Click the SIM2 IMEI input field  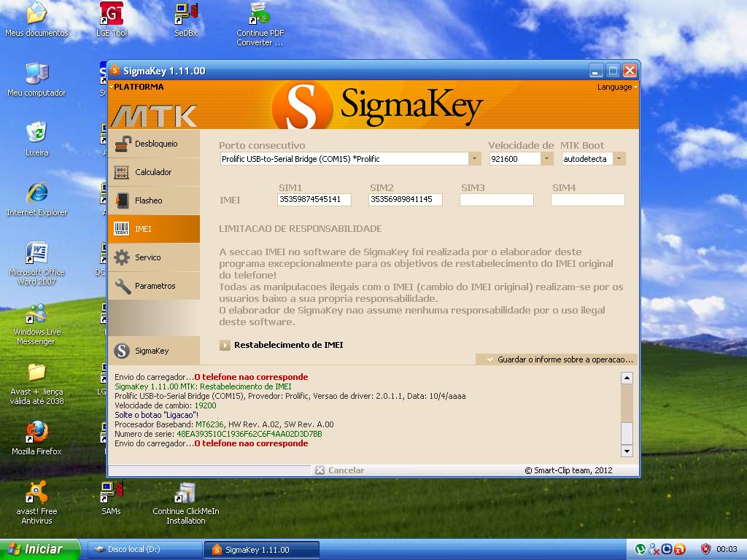click(x=406, y=200)
